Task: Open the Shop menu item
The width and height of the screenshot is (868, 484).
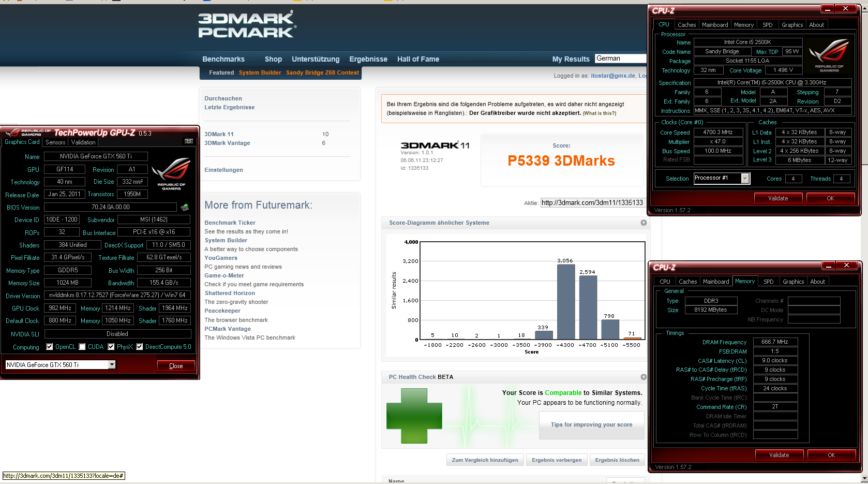Action: coord(274,59)
